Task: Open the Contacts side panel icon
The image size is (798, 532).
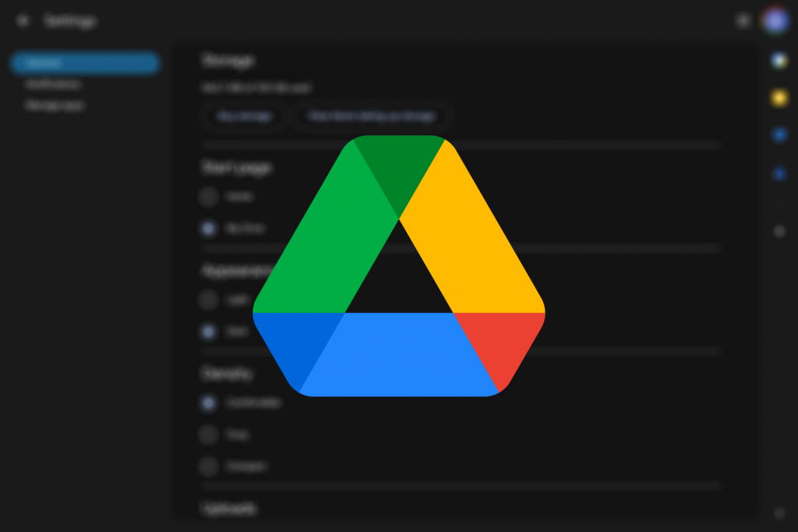Action: point(779,174)
